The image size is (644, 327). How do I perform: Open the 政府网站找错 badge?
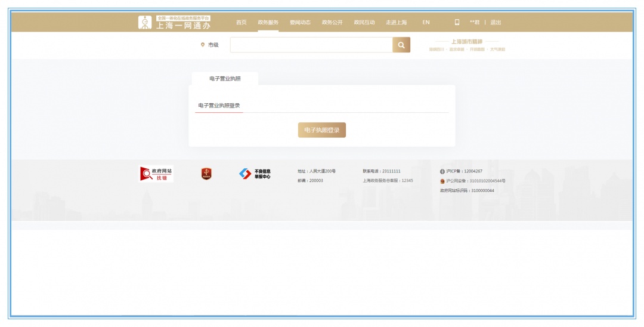pyautogui.click(x=156, y=174)
